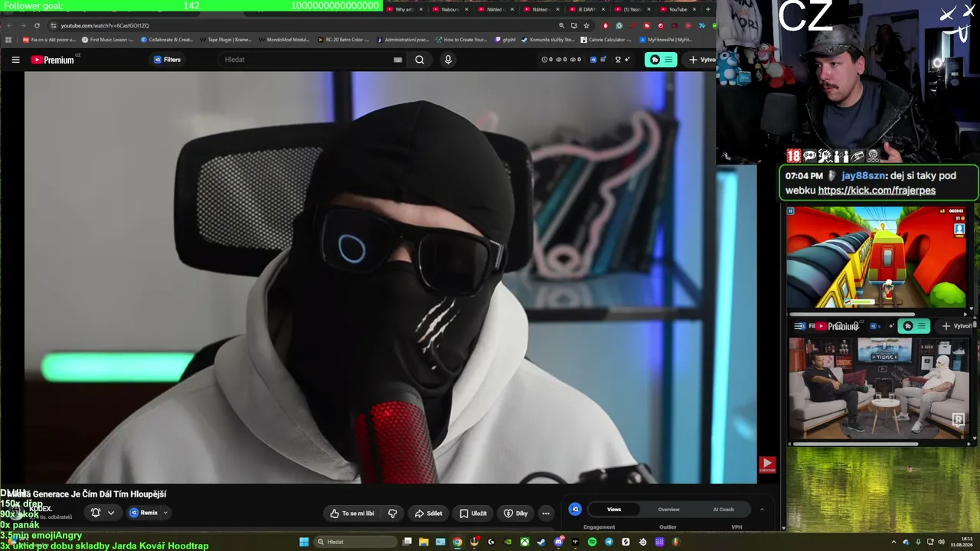Viewport: 980px width, 551px height.
Task: Open the Vytvořit create button
Action: tap(700, 60)
